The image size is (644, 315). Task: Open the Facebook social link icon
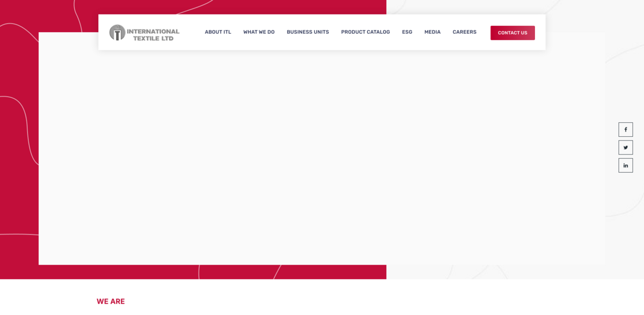tap(625, 129)
